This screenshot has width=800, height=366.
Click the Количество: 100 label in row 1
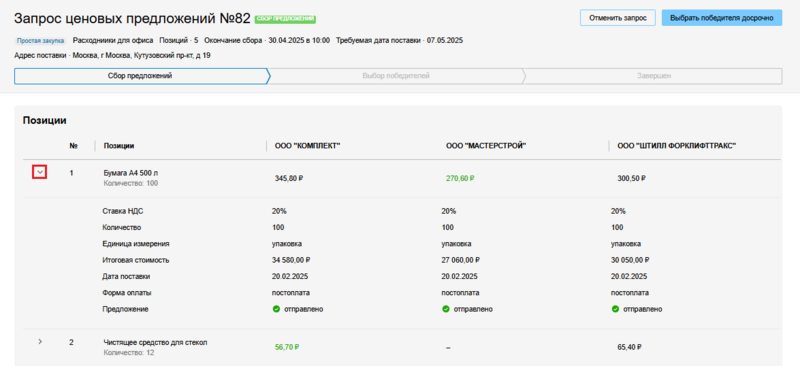point(131,183)
